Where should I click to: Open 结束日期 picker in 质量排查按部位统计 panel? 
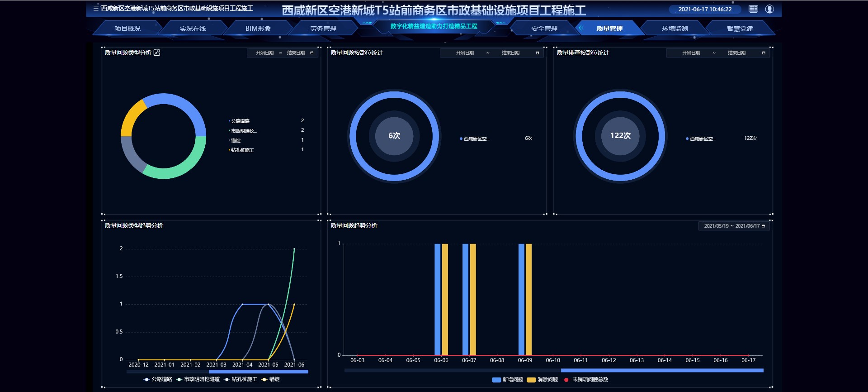pos(736,53)
